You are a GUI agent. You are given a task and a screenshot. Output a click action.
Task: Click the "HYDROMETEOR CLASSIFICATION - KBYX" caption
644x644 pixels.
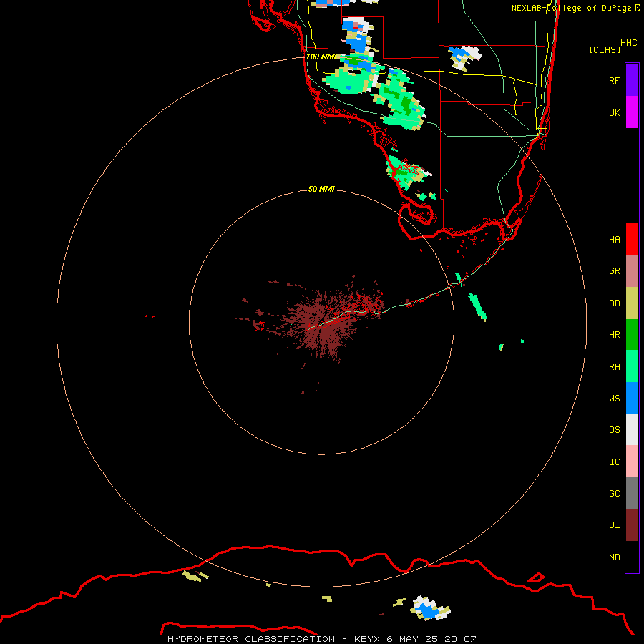275,639
